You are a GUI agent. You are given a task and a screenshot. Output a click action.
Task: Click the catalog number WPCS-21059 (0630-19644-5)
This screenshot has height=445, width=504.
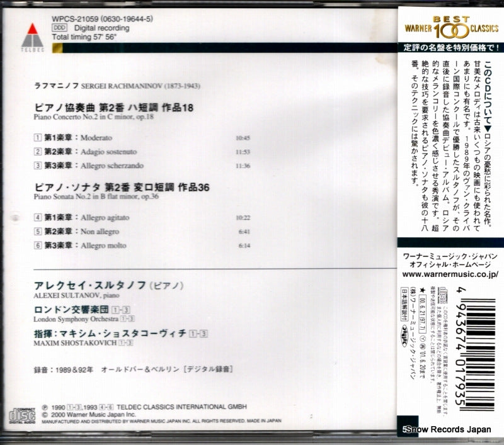pos(103,19)
